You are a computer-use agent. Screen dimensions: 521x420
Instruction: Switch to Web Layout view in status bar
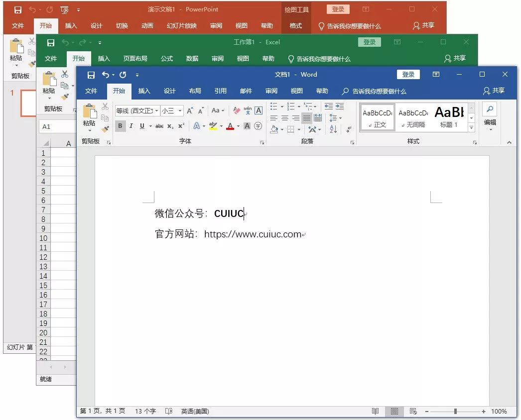[413, 411]
